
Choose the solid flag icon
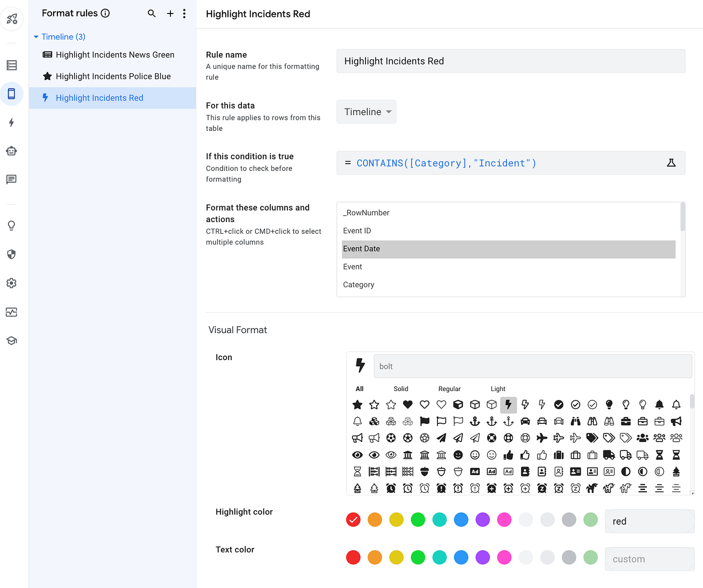pyautogui.click(x=424, y=421)
